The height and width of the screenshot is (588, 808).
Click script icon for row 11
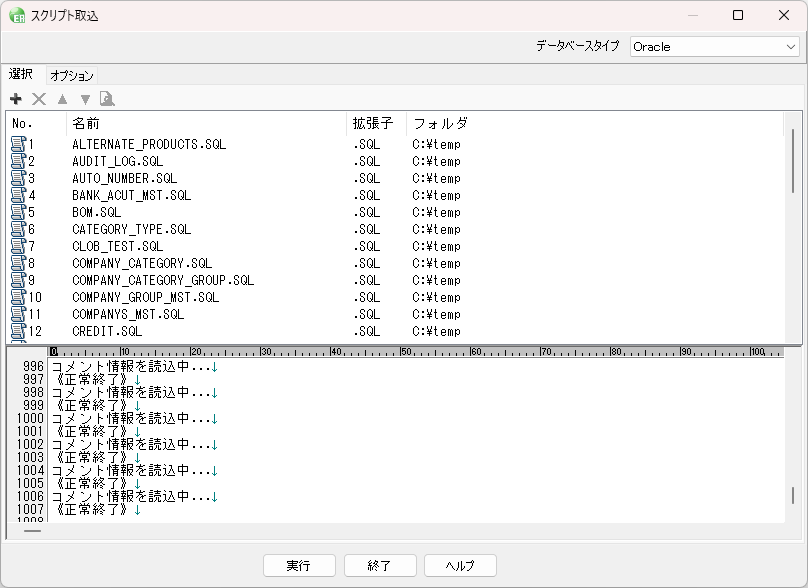point(19,314)
